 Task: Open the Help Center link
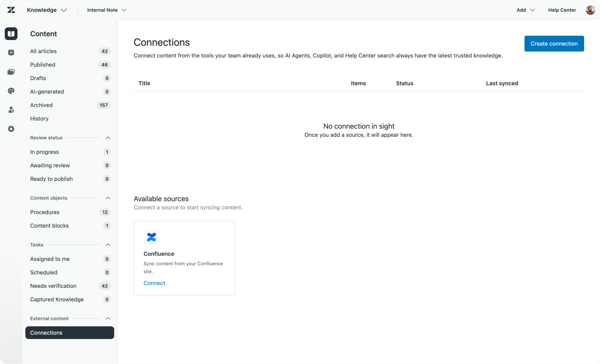562,10
